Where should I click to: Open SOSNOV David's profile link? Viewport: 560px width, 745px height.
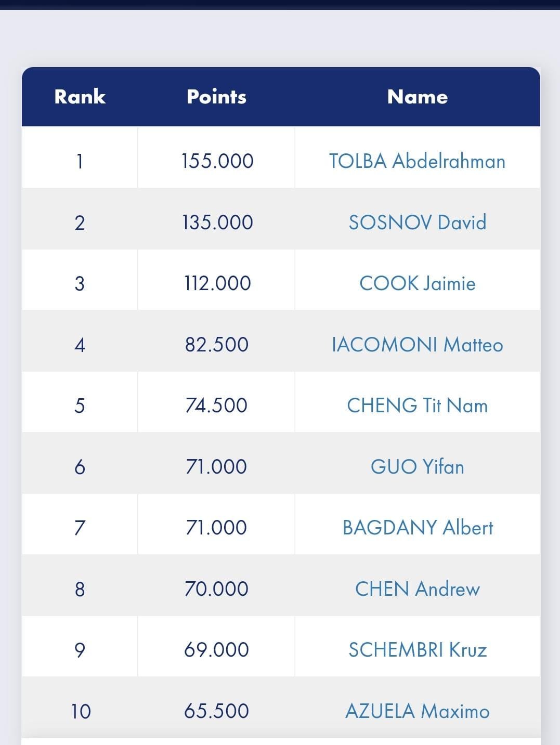(x=417, y=223)
